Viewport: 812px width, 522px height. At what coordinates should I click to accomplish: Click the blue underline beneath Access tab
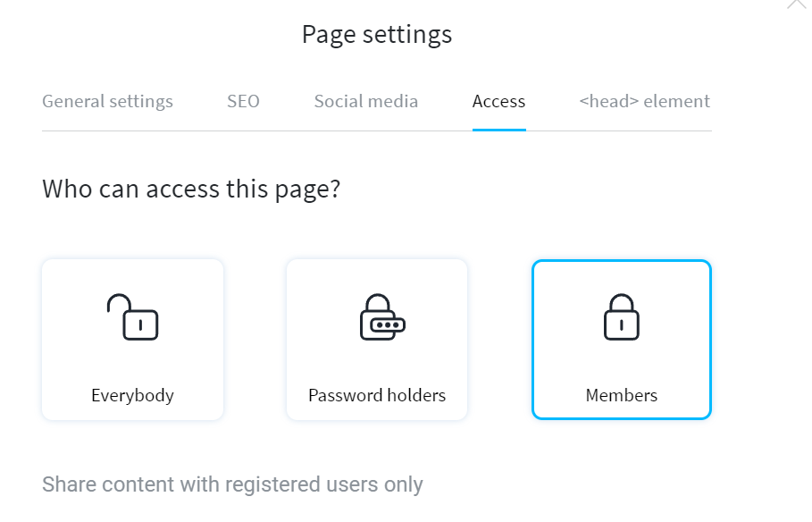click(x=499, y=130)
